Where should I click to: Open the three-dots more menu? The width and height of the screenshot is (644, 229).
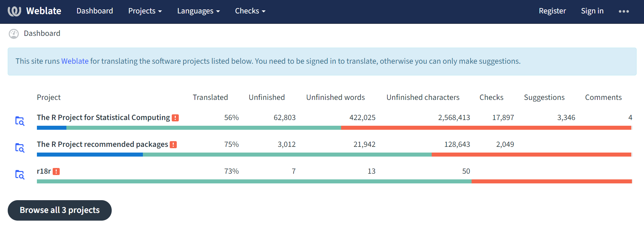coord(624,11)
